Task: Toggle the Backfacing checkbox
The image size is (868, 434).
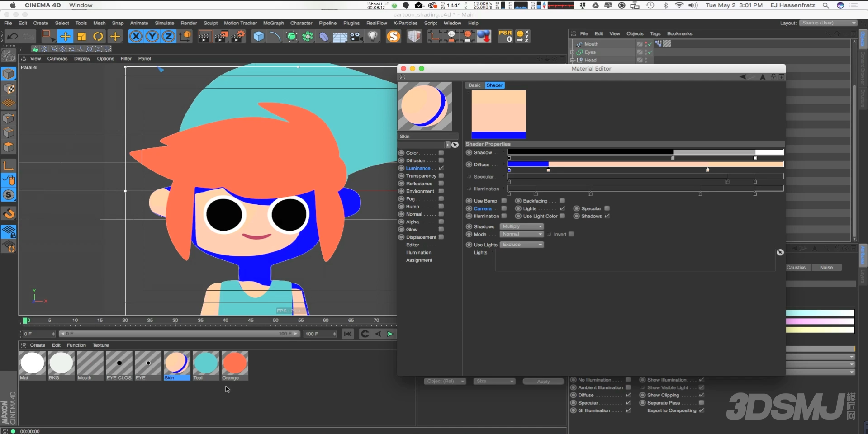Action: coord(562,201)
